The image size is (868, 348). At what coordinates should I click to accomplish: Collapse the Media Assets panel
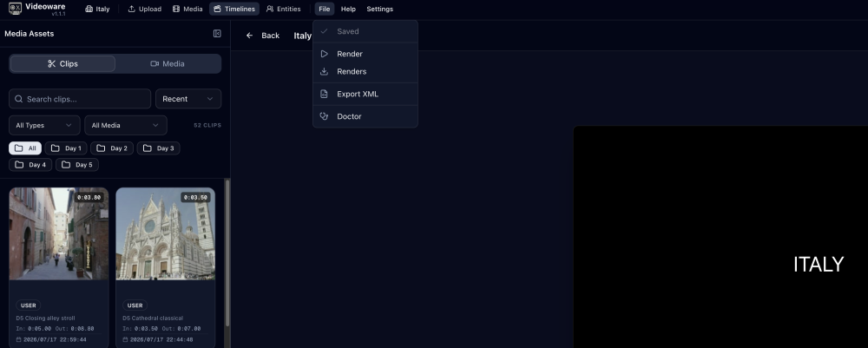pos(217,34)
